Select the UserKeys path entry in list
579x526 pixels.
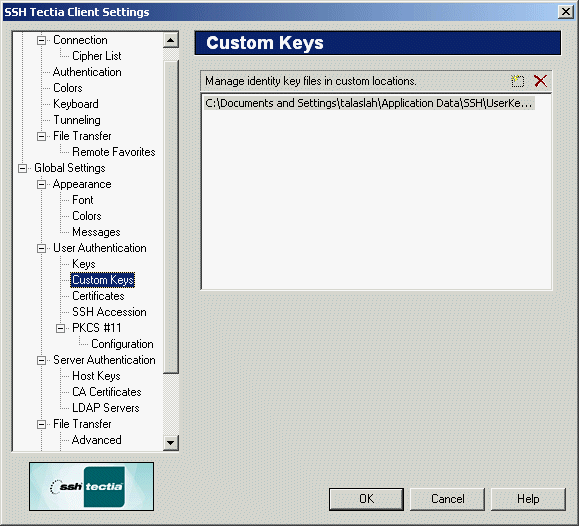[369, 103]
